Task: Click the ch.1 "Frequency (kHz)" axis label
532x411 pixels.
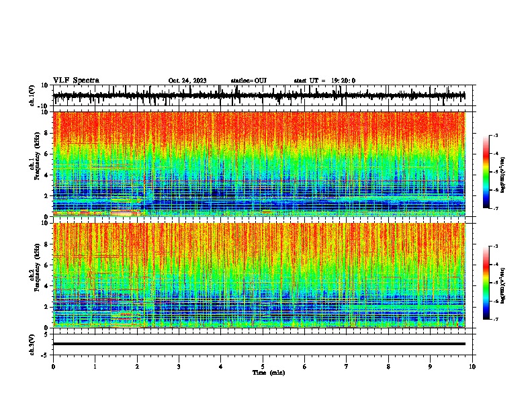Action: point(38,156)
